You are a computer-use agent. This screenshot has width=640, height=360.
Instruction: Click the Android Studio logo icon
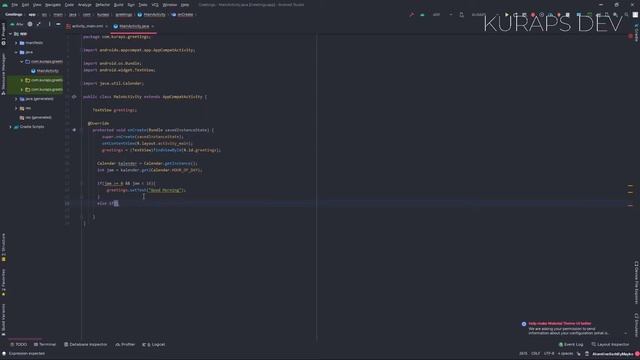[5, 5]
